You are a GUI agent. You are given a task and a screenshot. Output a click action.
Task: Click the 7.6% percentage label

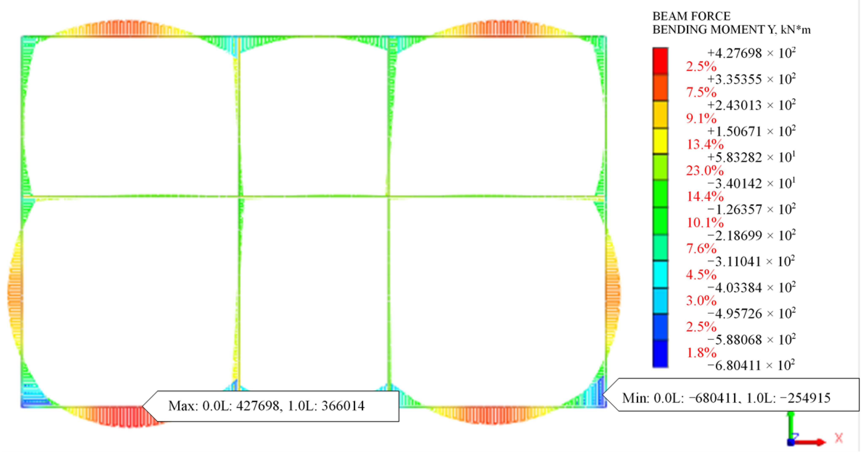coord(701,248)
